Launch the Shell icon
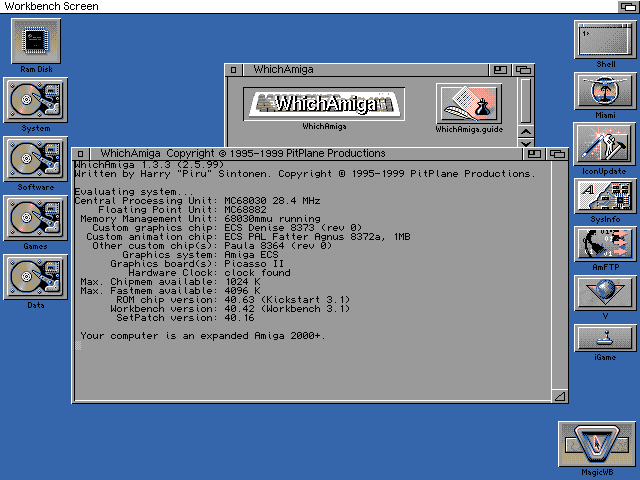The width and height of the screenshot is (640, 480). click(x=605, y=40)
